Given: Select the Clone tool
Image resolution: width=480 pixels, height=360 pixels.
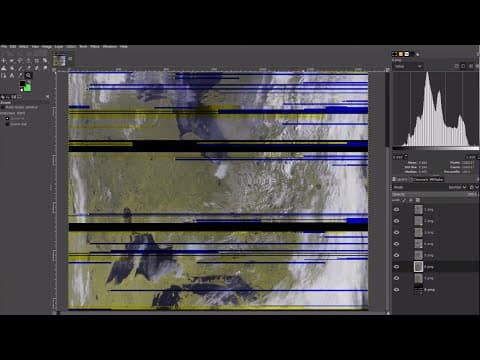Looking at the screenshot, I should 37,68.
